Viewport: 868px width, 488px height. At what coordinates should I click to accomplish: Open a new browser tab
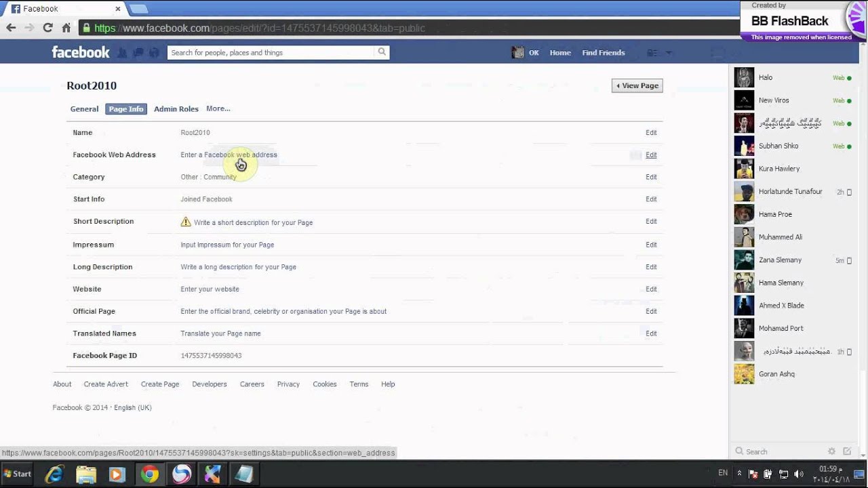pos(138,9)
